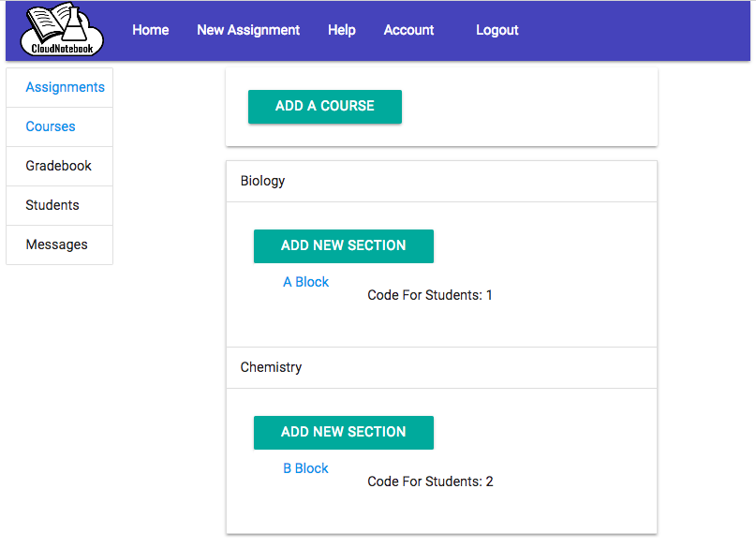The width and height of the screenshot is (756, 548).
Task: Click the ADD A COURSE button
Action: tap(325, 107)
